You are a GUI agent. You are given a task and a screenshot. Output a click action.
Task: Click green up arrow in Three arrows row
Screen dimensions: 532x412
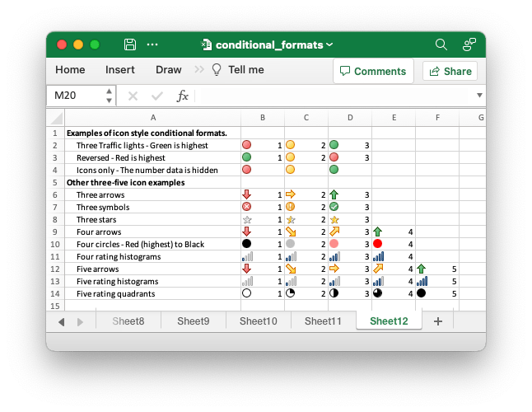[x=334, y=194]
